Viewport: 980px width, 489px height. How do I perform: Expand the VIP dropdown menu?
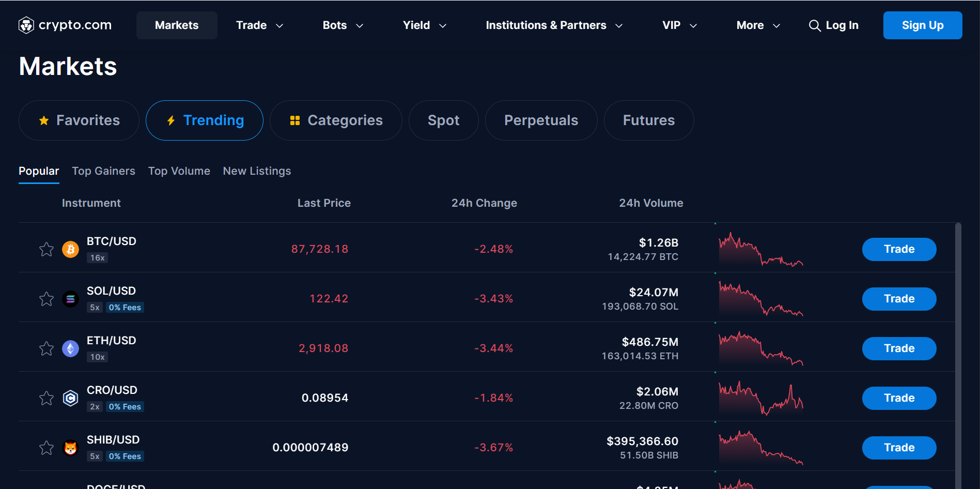click(x=680, y=25)
